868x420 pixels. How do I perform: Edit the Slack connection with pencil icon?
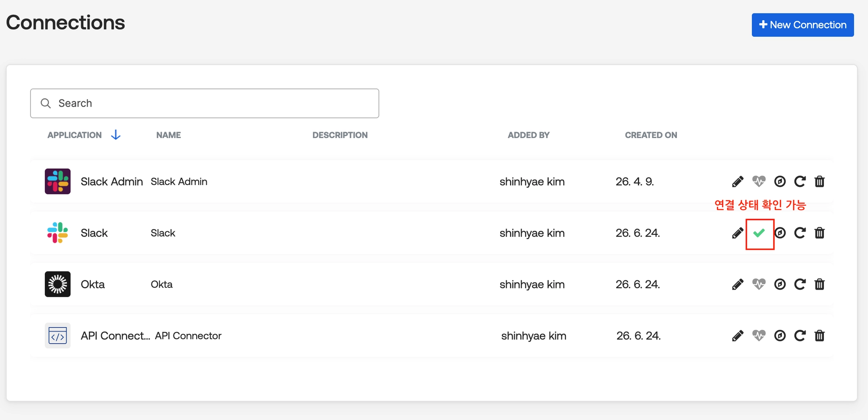[x=737, y=233]
